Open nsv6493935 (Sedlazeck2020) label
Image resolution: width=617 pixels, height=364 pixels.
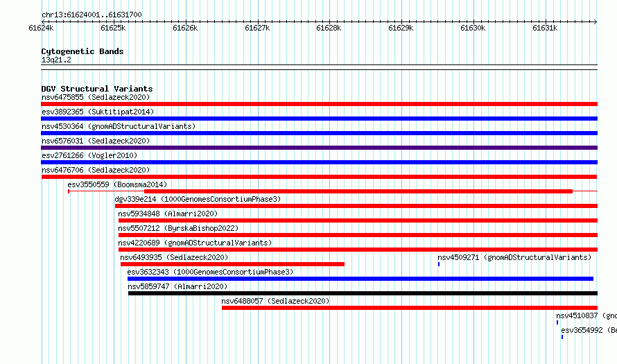pyautogui.click(x=174, y=257)
